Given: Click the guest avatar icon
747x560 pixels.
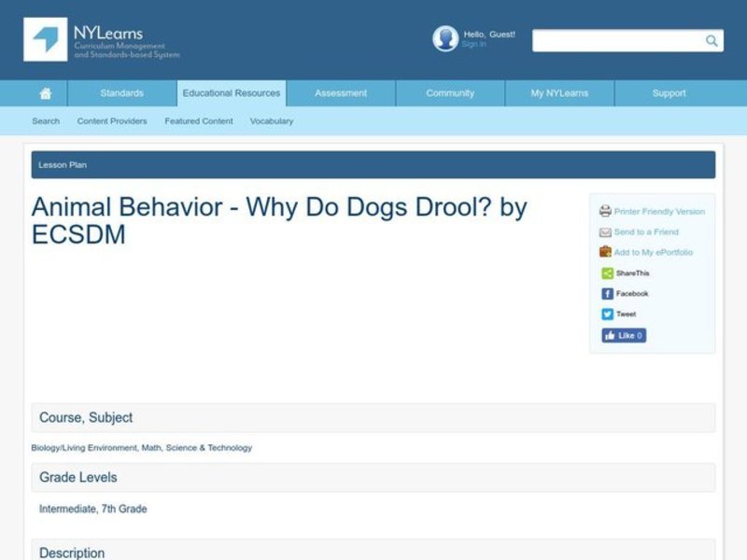Looking at the screenshot, I should click(x=445, y=38).
